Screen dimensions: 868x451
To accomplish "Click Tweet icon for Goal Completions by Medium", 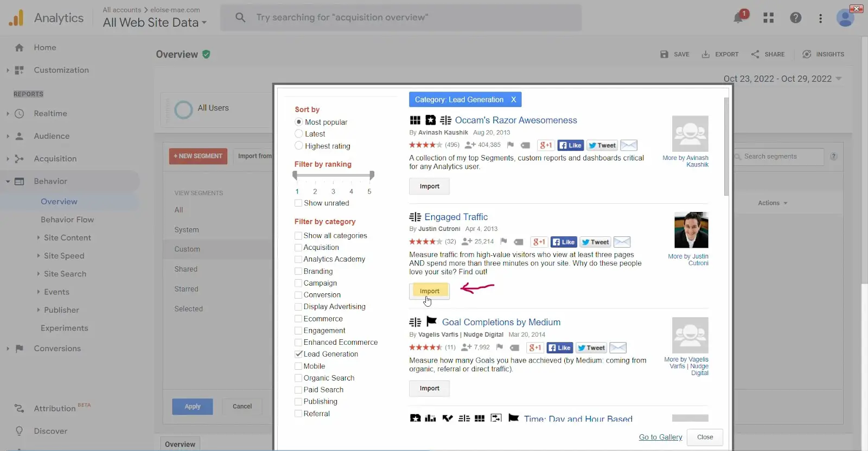I will pyautogui.click(x=591, y=348).
